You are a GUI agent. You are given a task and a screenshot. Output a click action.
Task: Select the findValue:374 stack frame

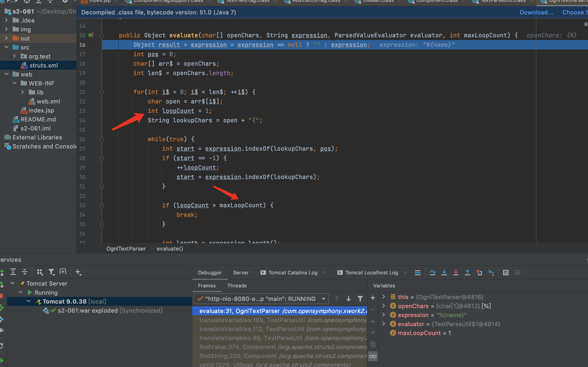click(x=280, y=347)
